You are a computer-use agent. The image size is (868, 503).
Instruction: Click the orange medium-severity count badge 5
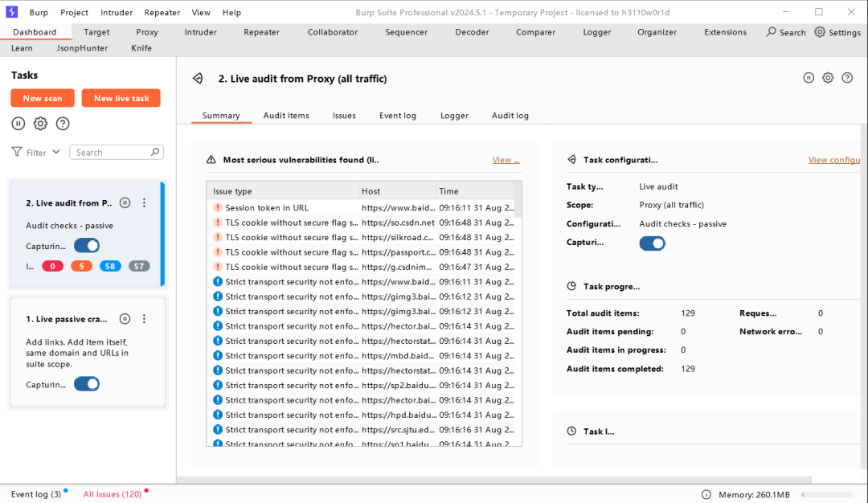(x=81, y=266)
